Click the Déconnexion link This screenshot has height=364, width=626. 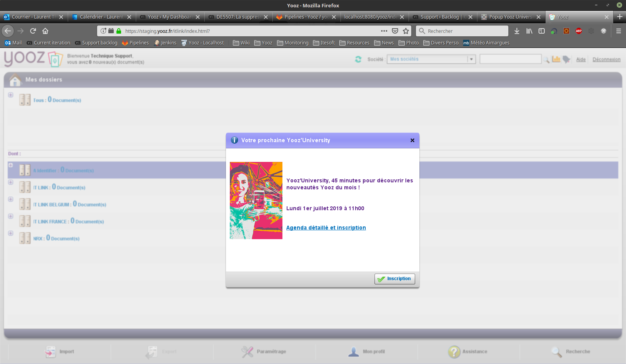pyautogui.click(x=606, y=60)
